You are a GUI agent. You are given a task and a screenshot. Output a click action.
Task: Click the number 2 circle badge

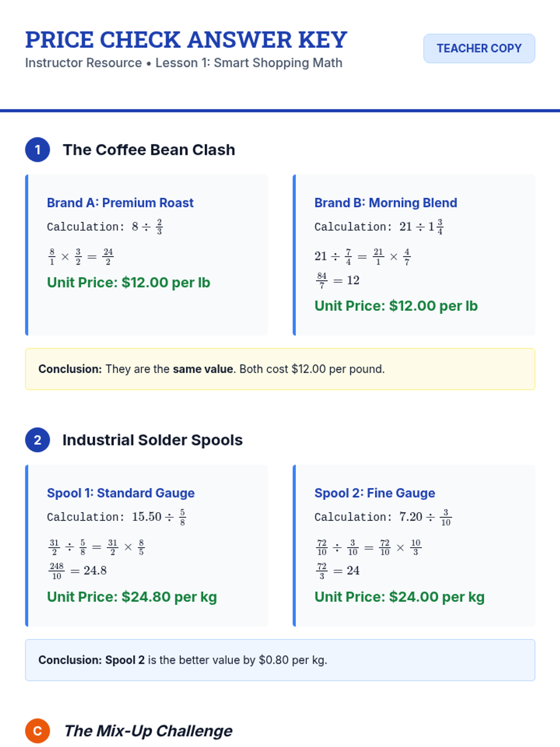pyautogui.click(x=38, y=440)
